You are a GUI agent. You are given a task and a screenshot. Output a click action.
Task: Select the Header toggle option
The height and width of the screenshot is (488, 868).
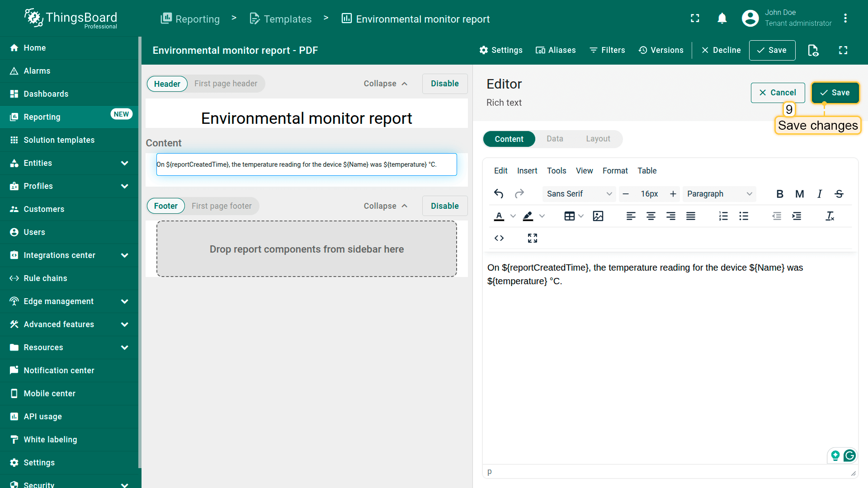click(x=167, y=84)
